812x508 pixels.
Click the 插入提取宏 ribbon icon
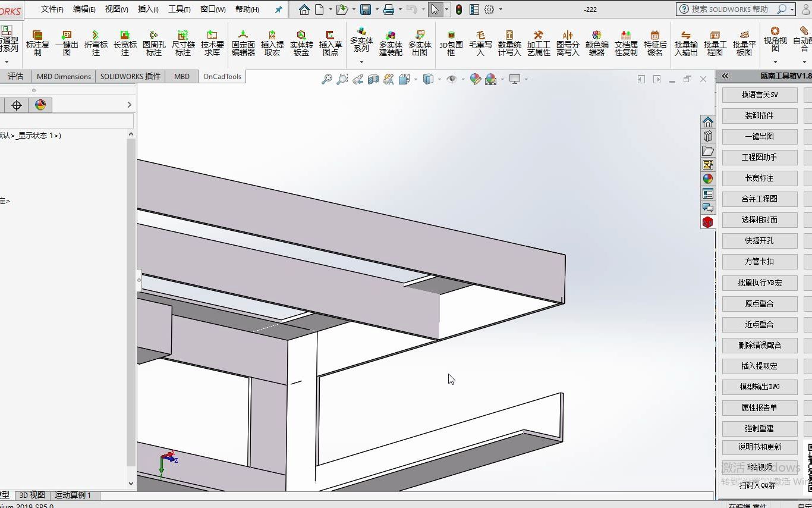(272, 43)
